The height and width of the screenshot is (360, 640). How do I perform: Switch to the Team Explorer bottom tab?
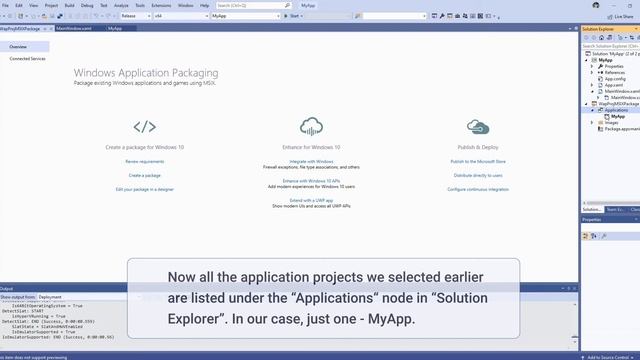point(615,210)
